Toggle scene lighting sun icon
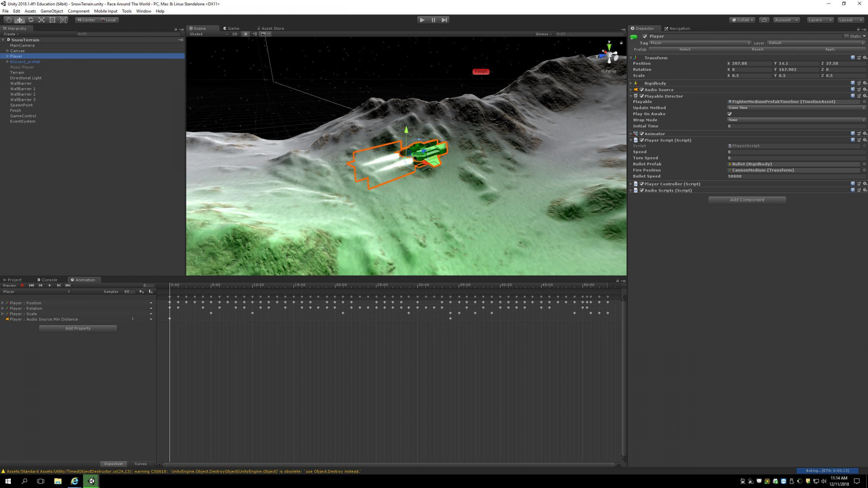This screenshot has height=488, width=868. tap(245, 34)
